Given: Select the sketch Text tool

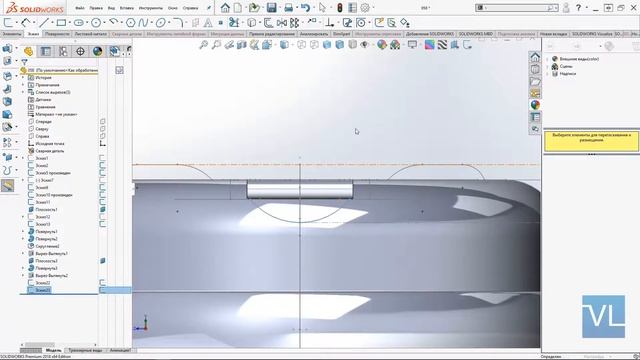Looking at the screenshot, I should pos(208,23).
